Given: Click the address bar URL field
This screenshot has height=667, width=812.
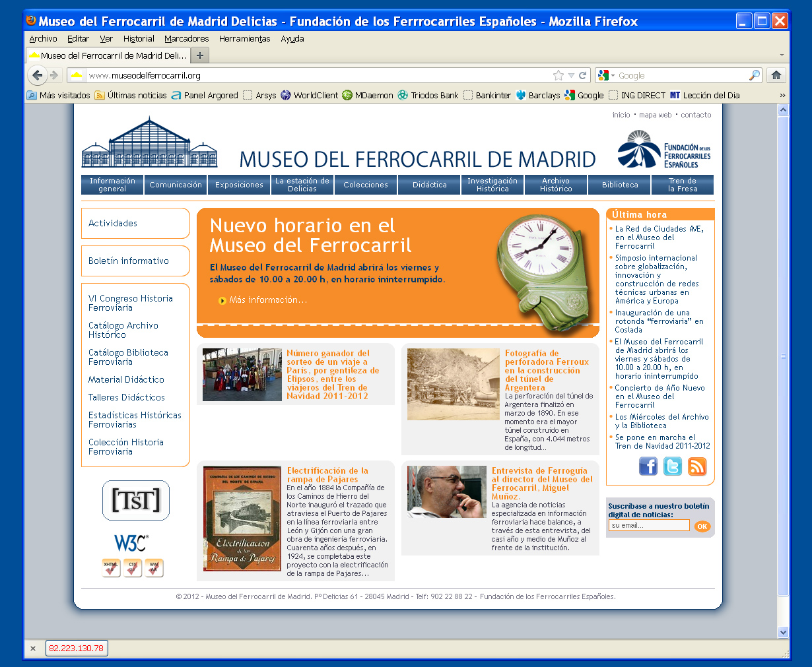Looking at the screenshot, I should pos(319,75).
